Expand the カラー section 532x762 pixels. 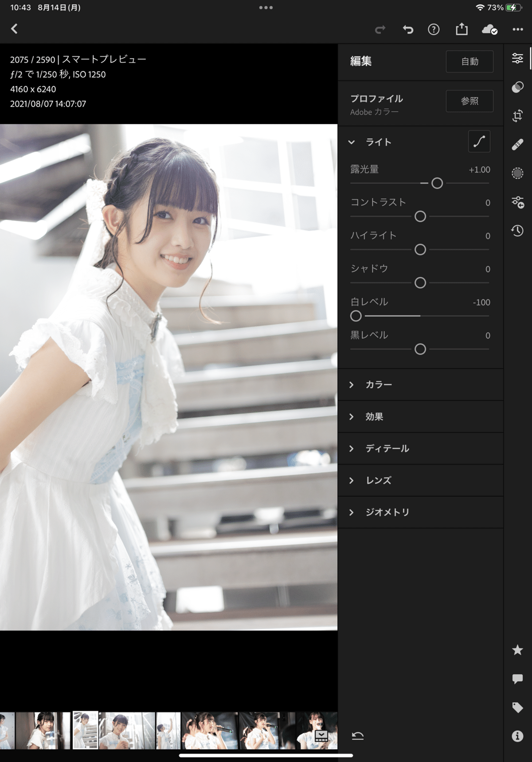click(420, 385)
